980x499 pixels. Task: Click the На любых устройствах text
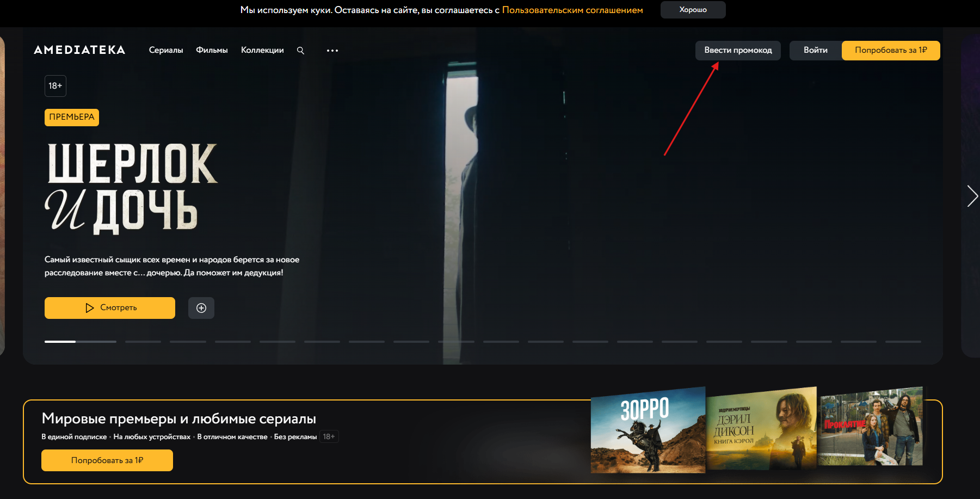point(152,437)
